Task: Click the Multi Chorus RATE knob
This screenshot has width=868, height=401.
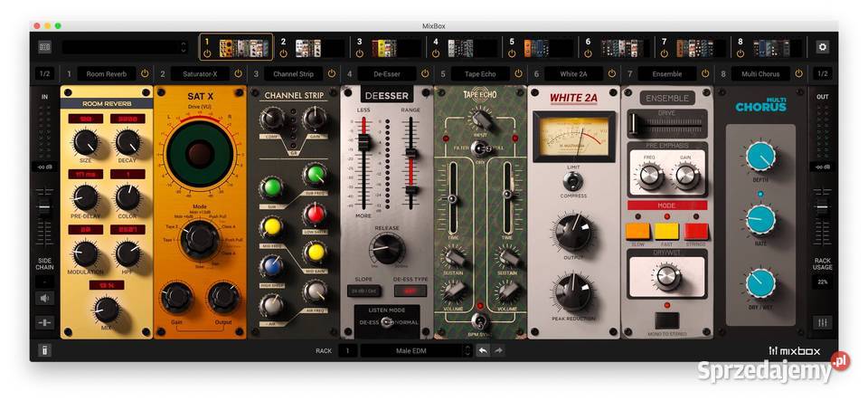Action: coord(760,219)
